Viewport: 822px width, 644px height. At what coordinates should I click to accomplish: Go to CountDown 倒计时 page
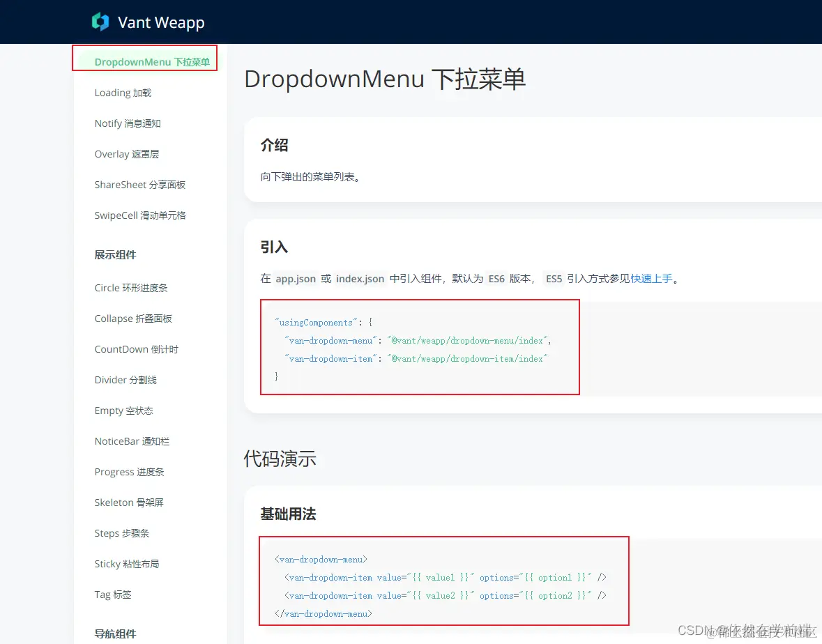[136, 349]
